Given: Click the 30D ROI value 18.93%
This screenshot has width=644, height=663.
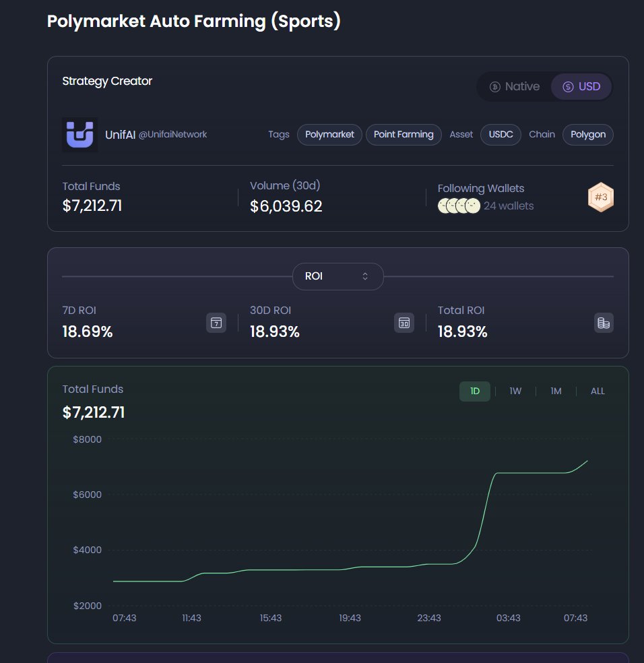Looking at the screenshot, I should [x=275, y=331].
